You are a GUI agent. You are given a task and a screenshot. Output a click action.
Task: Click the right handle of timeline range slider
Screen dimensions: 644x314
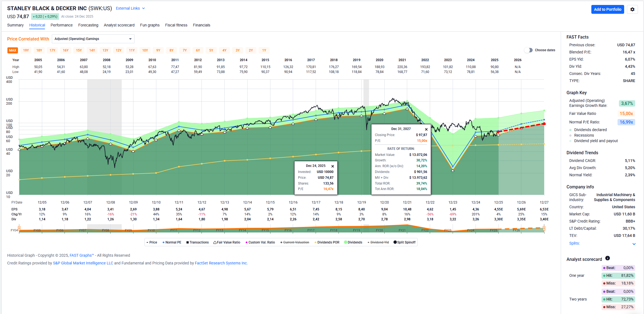click(544, 228)
